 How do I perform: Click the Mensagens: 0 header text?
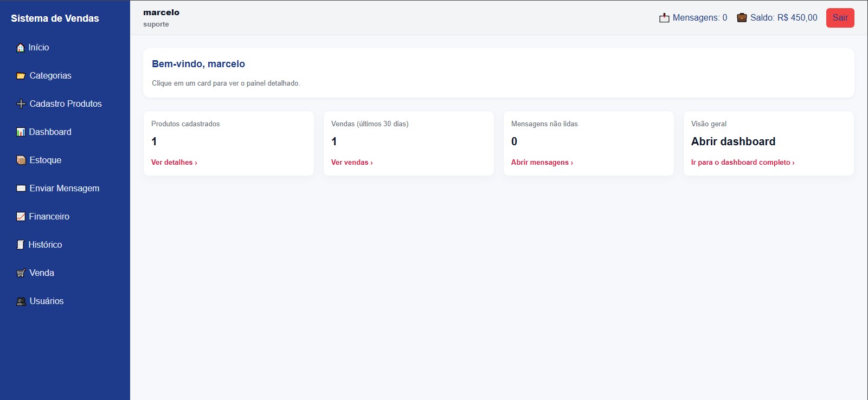700,18
